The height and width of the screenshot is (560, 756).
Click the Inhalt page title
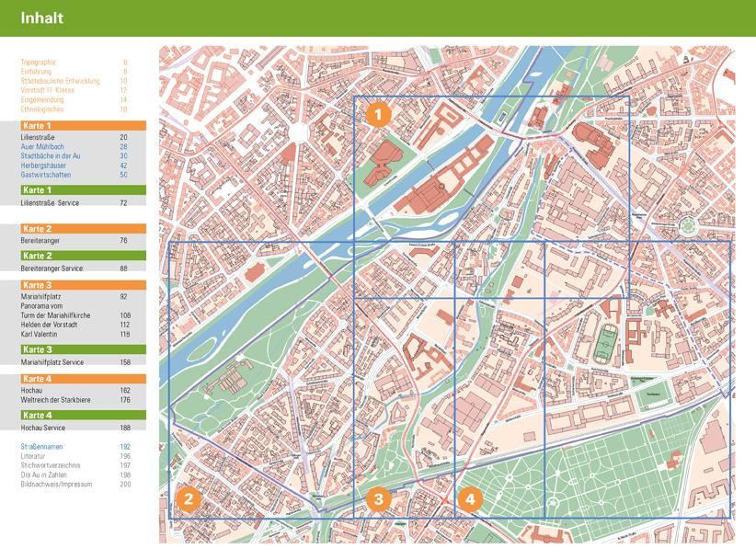point(41,17)
